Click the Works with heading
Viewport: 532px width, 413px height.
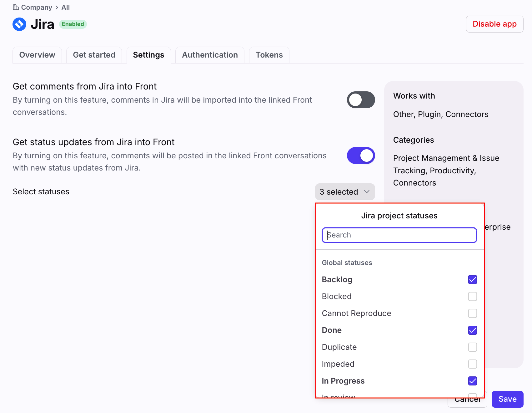414,96
